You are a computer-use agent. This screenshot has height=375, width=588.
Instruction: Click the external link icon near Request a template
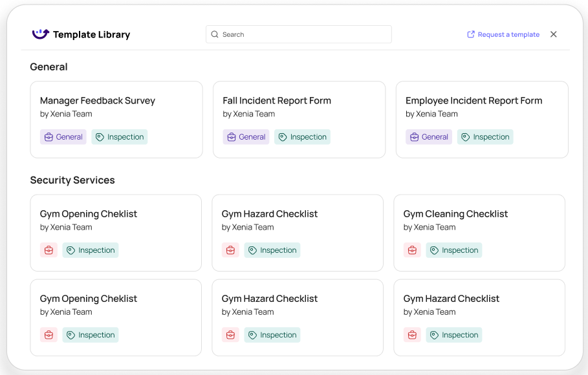coord(471,34)
